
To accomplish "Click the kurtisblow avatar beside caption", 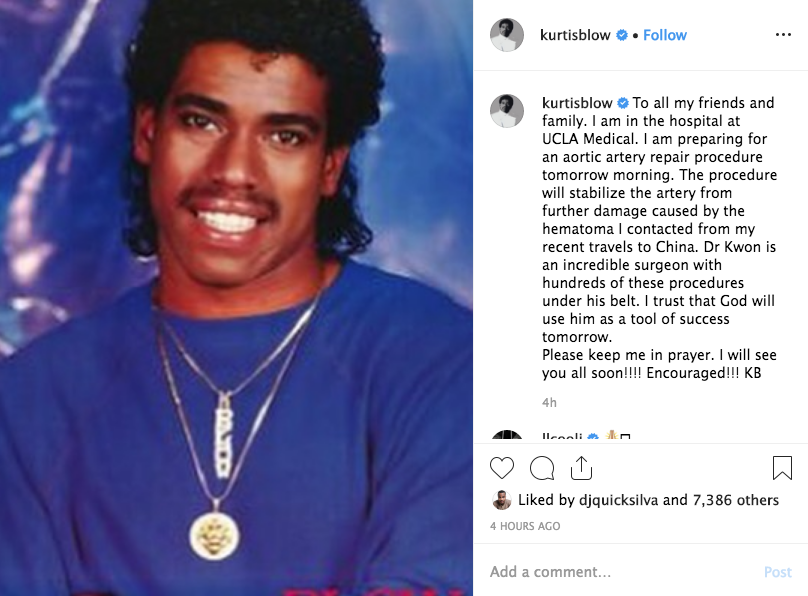I will 507,111.
